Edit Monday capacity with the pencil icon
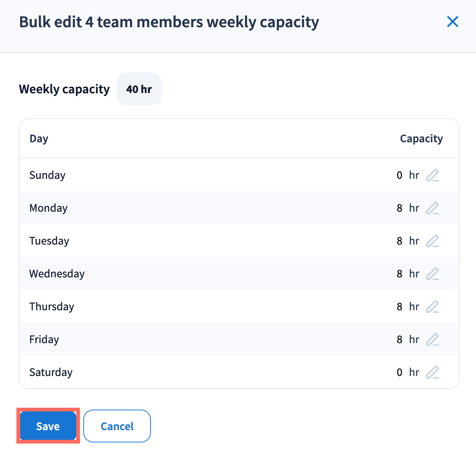 pyautogui.click(x=432, y=208)
